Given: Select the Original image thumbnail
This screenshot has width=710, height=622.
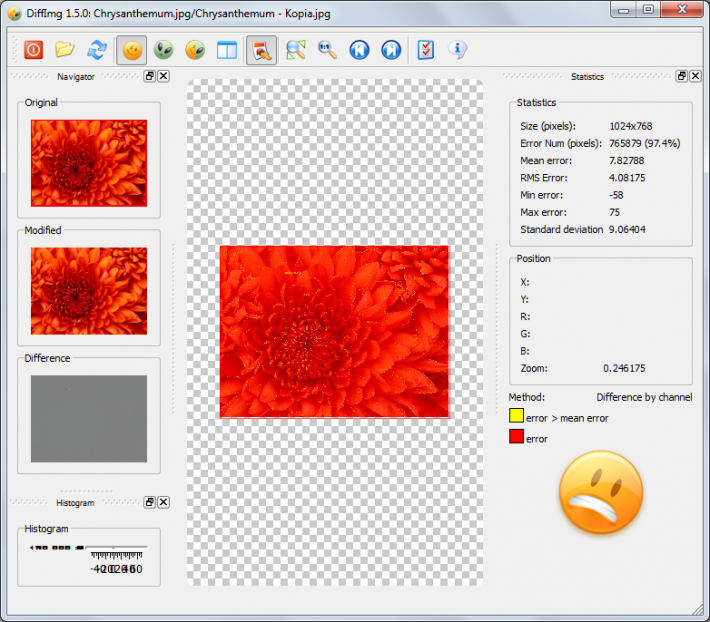Looking at the screenshot, I should coord(89,163).
